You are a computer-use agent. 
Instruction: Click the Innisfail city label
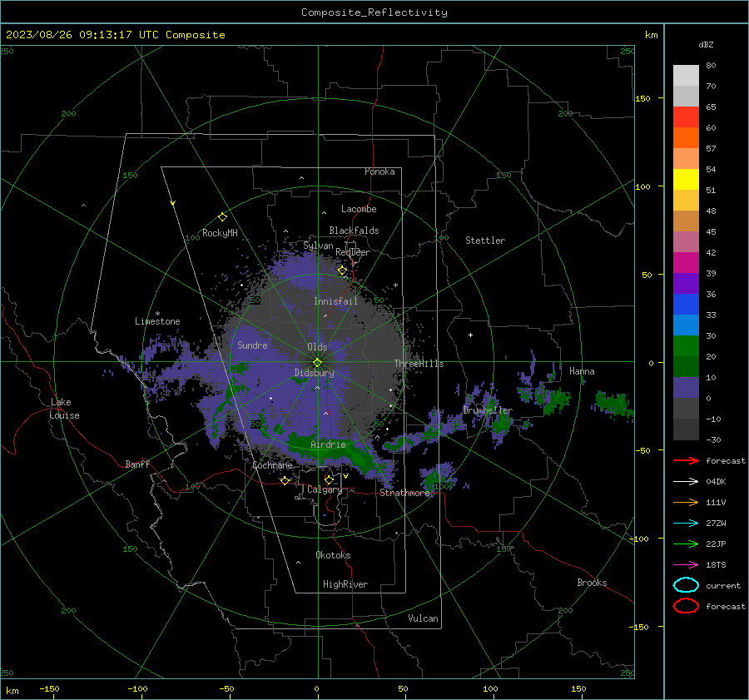tap(335, 301)
